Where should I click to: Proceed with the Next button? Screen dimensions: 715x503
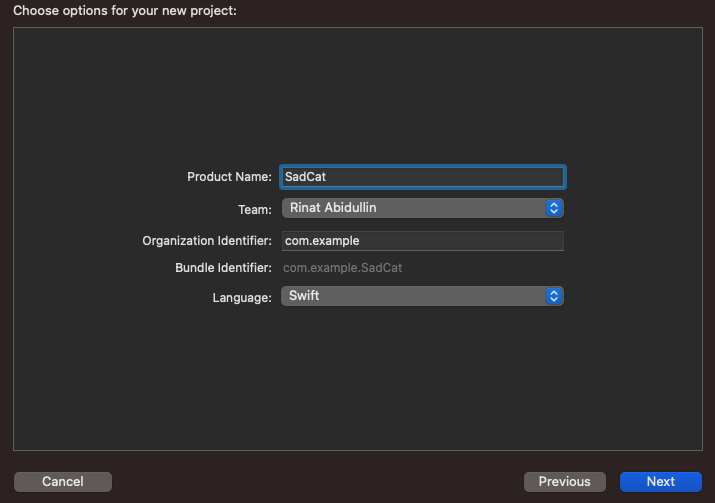660,481
